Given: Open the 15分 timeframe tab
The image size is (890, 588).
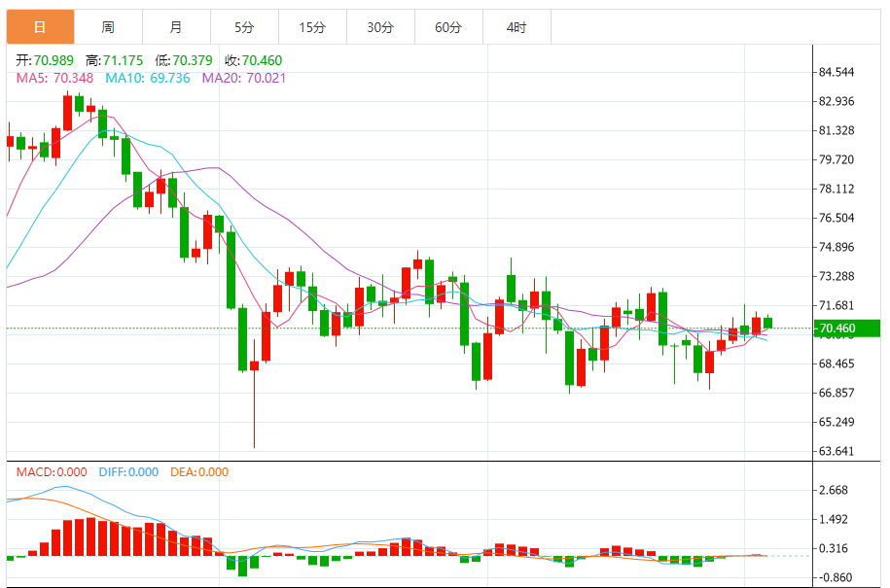Looking at the screenshot, I should click(312, 26).
